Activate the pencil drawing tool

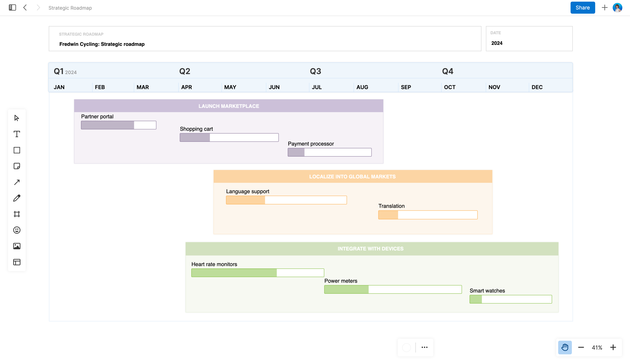[x=17, y=198]
